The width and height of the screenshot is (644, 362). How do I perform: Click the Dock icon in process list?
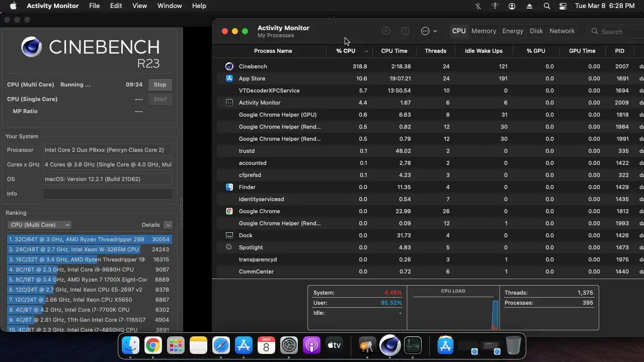[229, 235]
